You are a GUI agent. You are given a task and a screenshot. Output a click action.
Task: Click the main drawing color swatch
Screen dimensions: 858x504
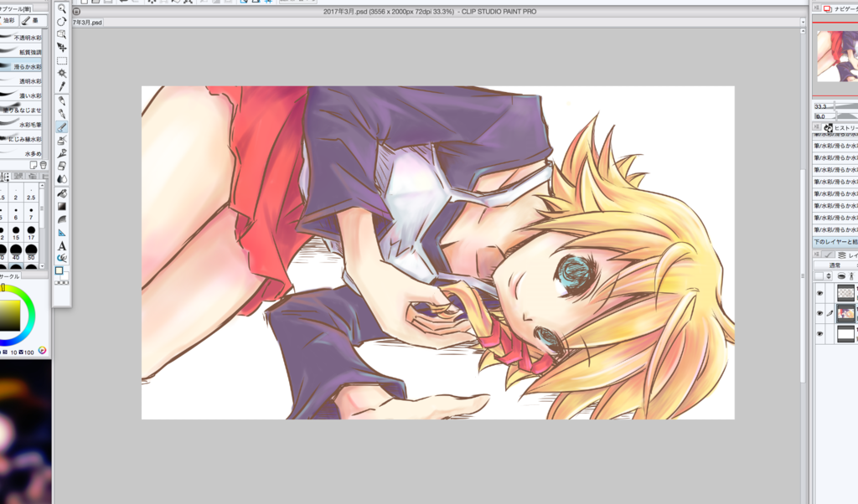point(59,270)
